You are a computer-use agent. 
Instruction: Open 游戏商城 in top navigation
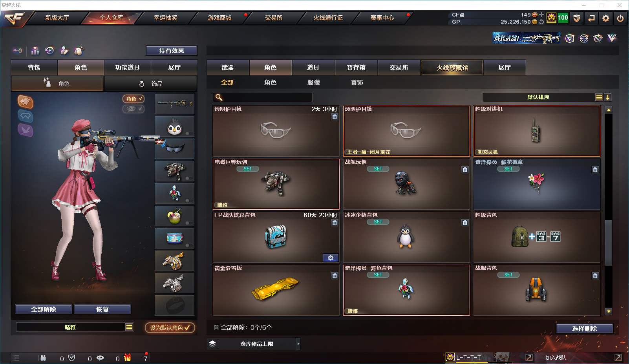click(x=219, y=18)
